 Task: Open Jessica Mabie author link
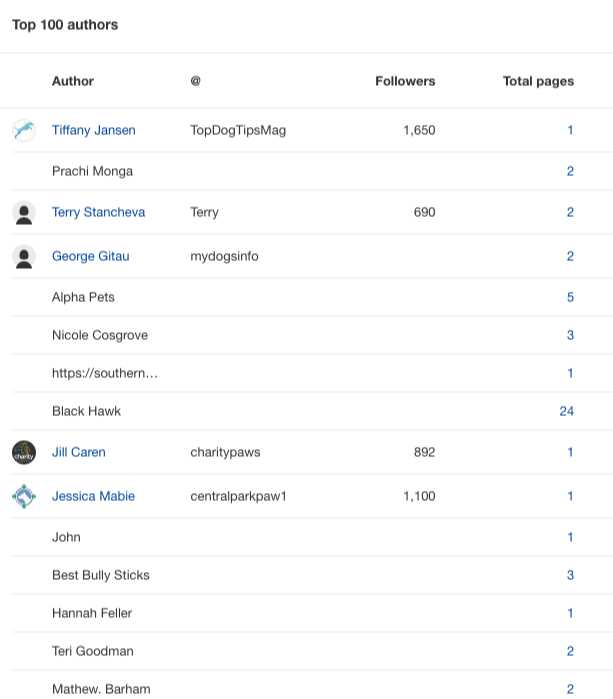pyautogui.click(x=93, y=496)
